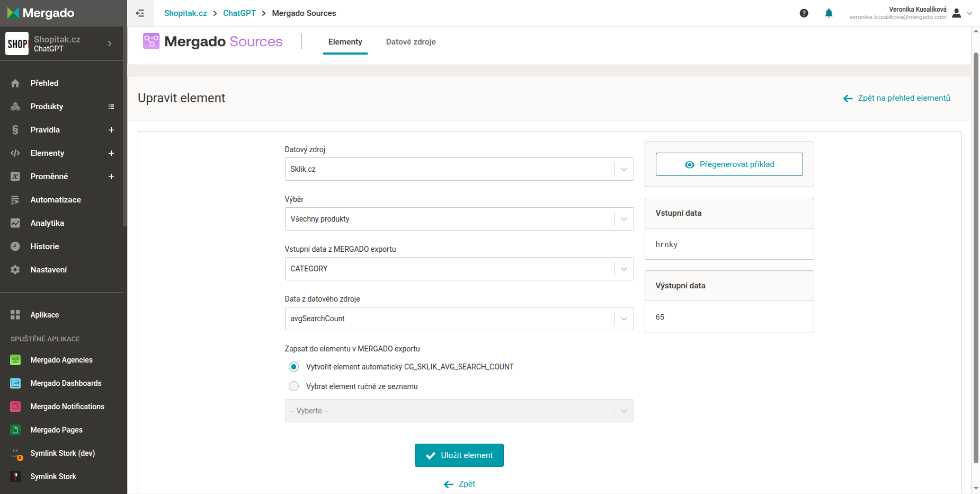
Task: Click the Uložit element button
Action: (x=459, y=455)
